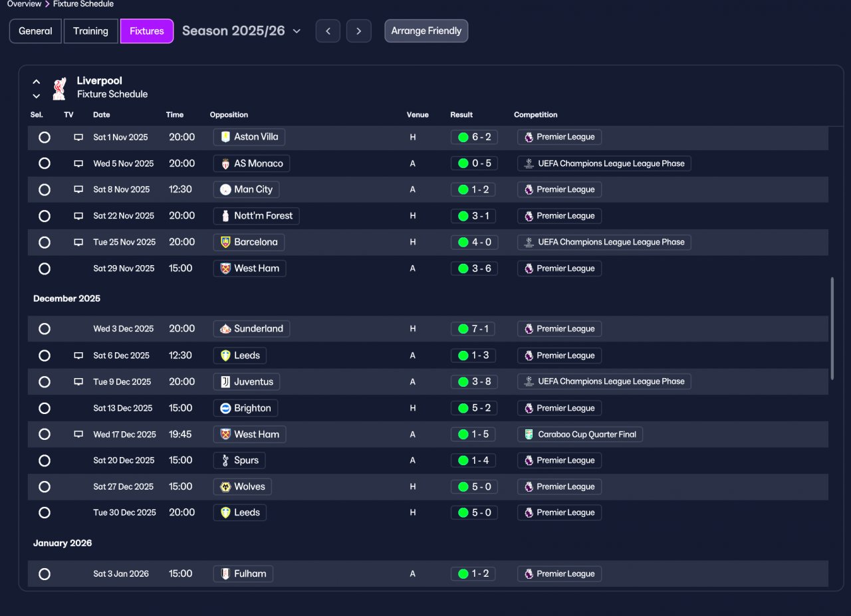Click Barcelona club badge
851x616 pixels.
click(225, 242)
